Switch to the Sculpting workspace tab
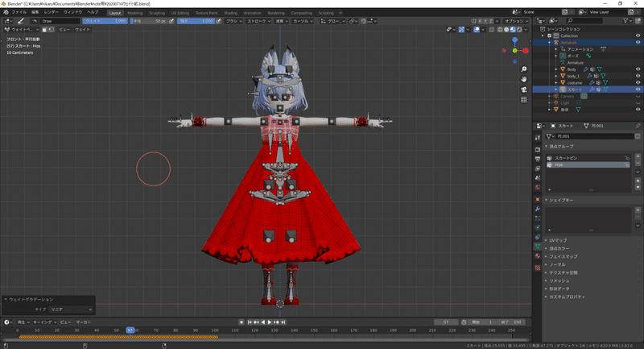 pyautogui.click(x=156, y=13)
